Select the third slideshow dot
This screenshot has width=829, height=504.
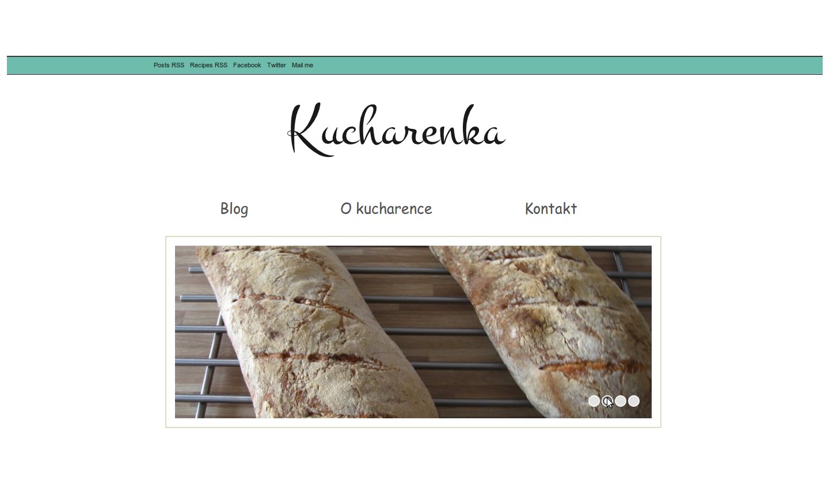(621, 401)
